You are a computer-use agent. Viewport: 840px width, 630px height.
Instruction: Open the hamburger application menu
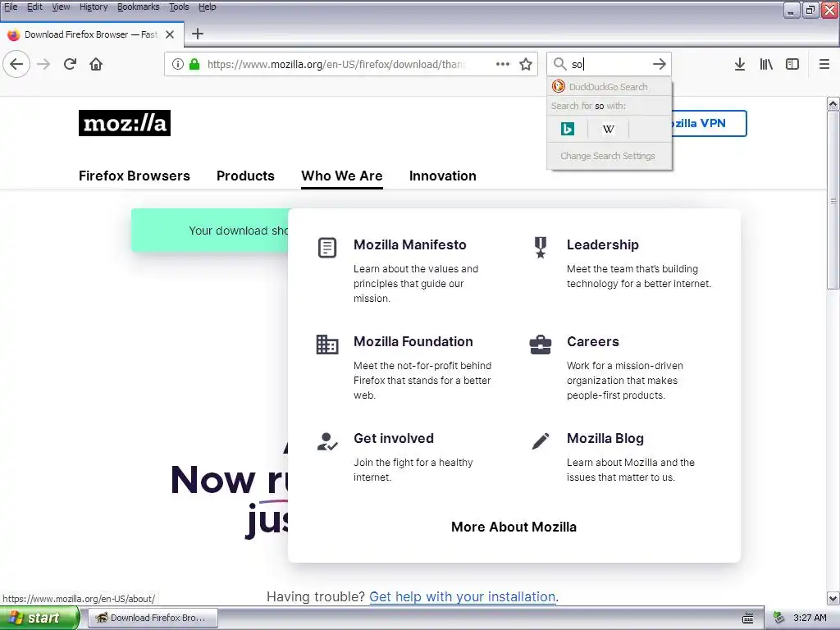point(824,64)
